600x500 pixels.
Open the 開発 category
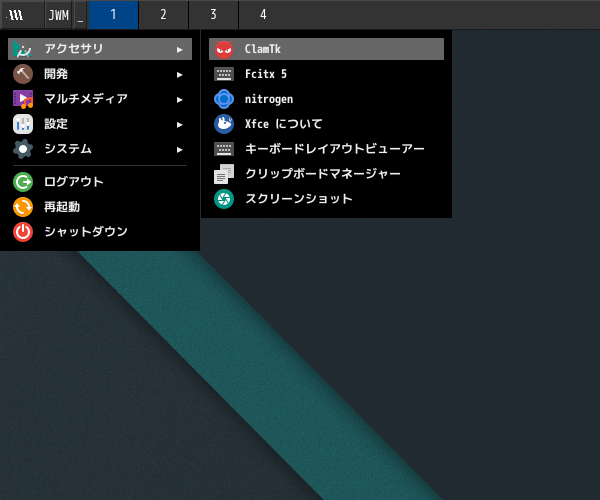click(x=100, y=74)
